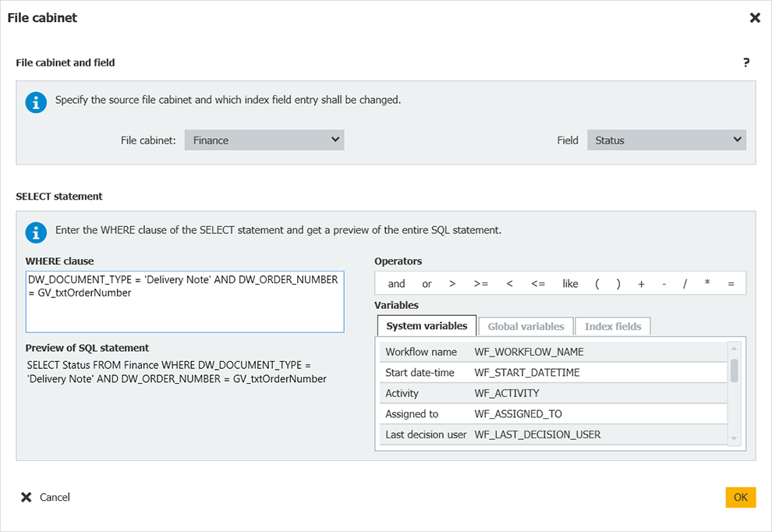Switch to the Global variables tab
The width and height of the screenshot is (772, 532).
[526, 326]
